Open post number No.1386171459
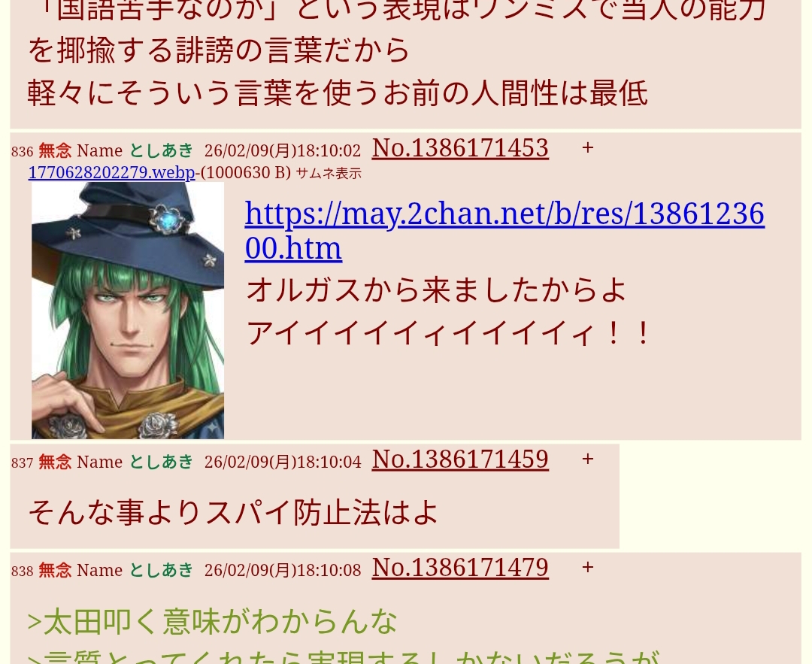The image size is (812, 664). [x=460, y=459]
